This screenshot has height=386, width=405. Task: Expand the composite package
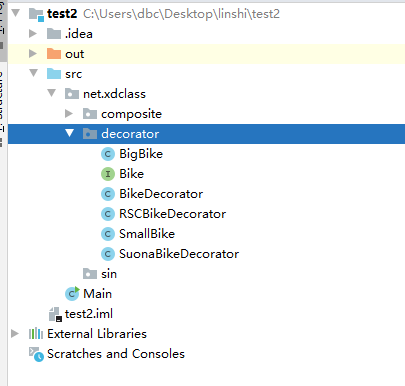click(x=69, y=114)
